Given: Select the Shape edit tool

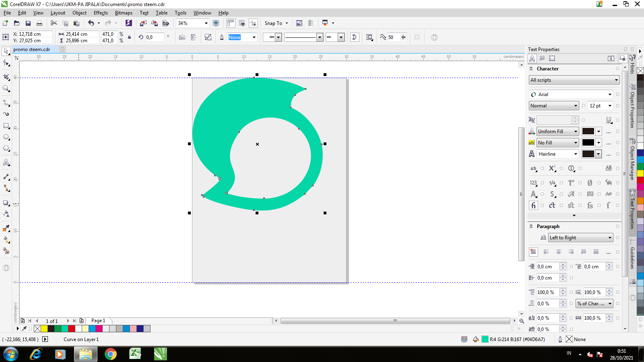Looking at the screenshot, I should point(6,63).
